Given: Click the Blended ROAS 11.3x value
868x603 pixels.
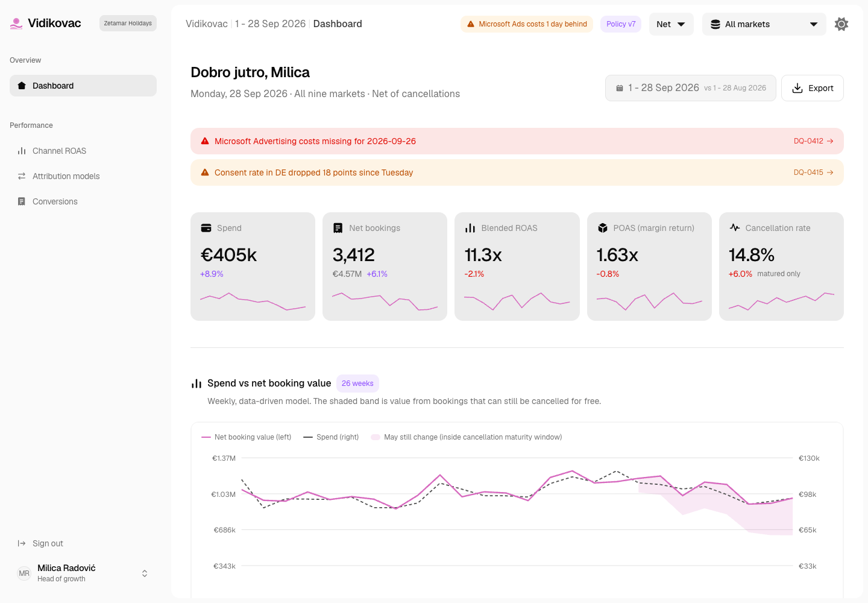Looking at the screenshot, I should click(x=483, y=255).
